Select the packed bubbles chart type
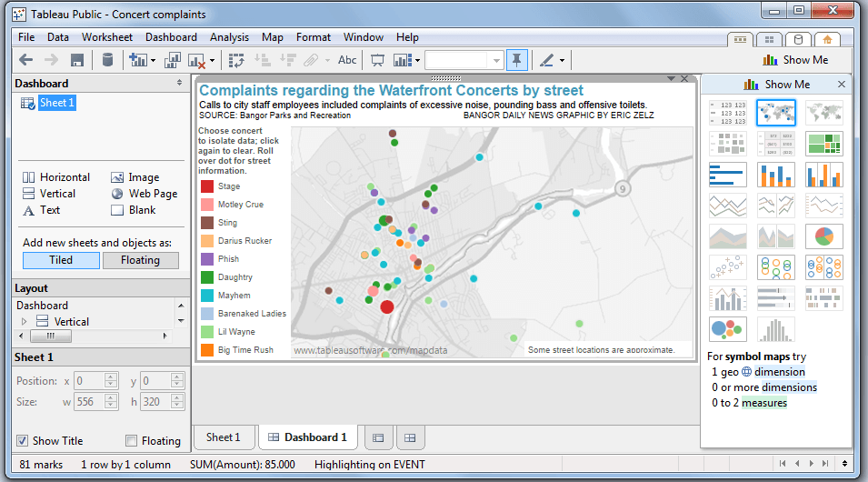 [x=728, y=329]
